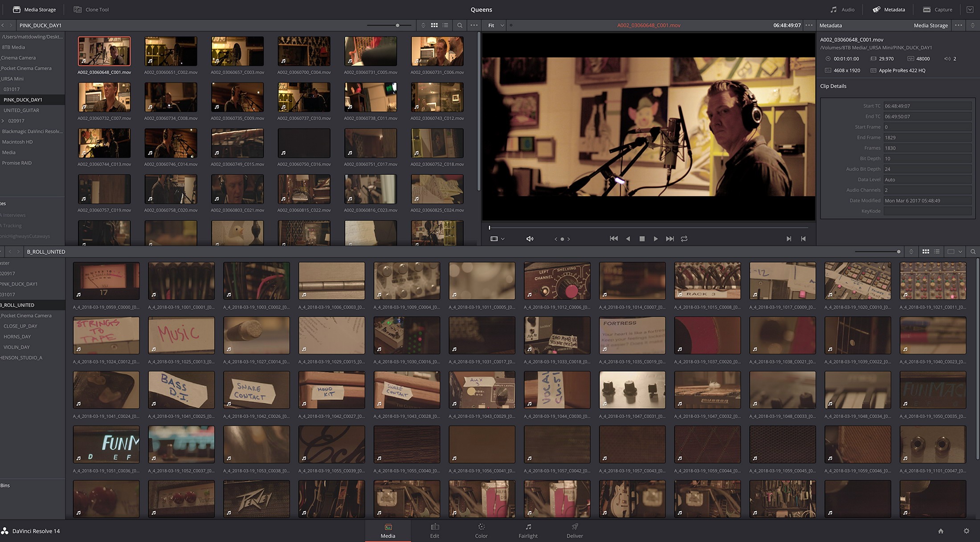The image size is (980, 542).
Task: Open project settings gear icon
Action: point(966,531)
